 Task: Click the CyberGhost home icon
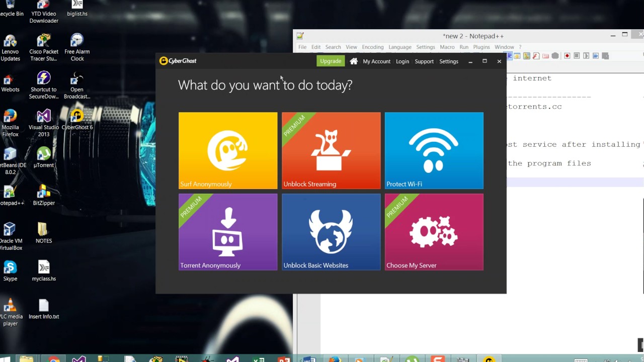point(354,61)
